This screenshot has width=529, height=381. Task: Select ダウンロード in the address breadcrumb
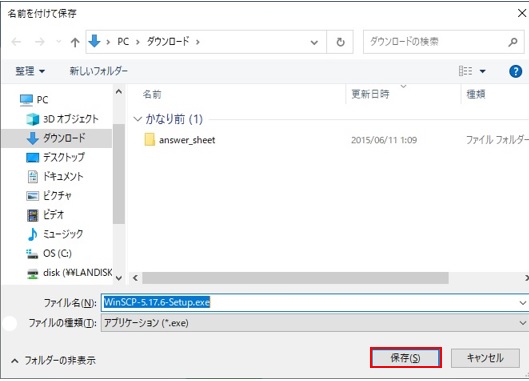168,42
